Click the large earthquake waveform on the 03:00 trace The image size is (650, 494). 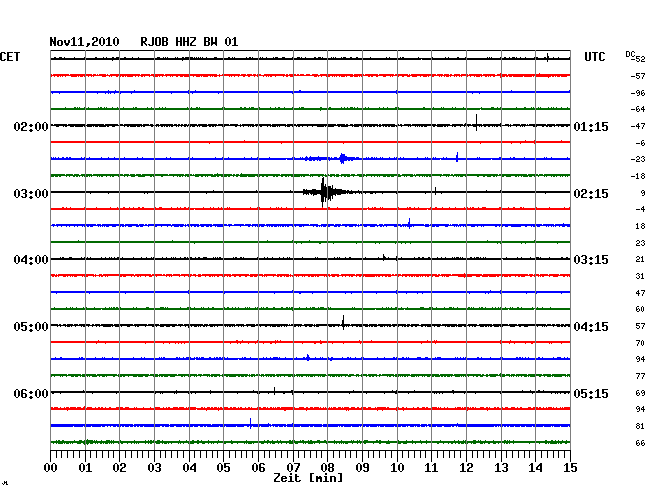click(x=327, y=192)
